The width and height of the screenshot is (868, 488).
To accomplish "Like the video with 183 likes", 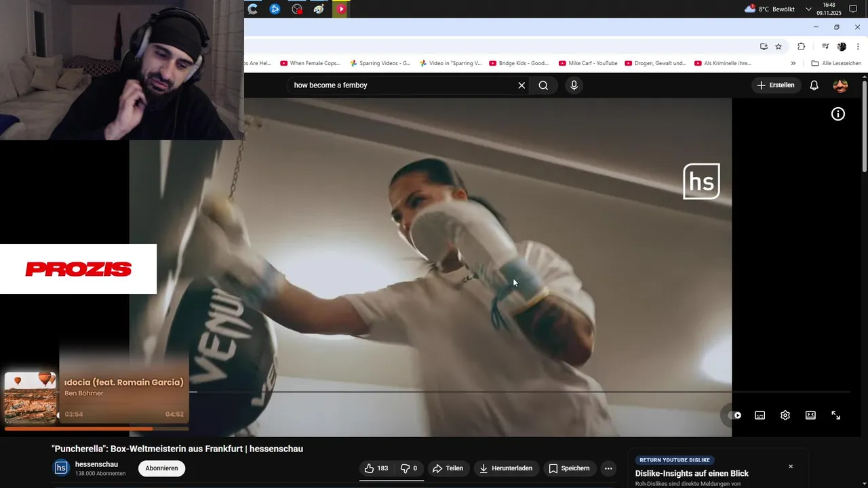I will click(376, 468).
